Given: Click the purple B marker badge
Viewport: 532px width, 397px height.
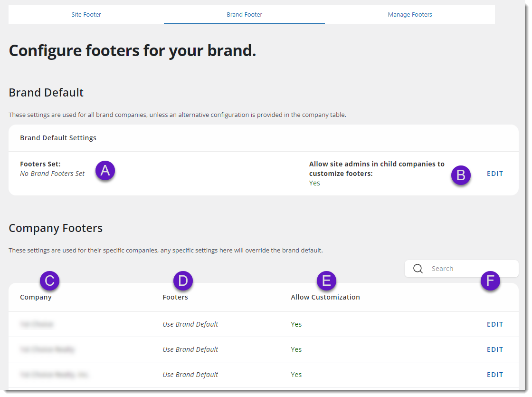Looking at the screenshot, I should (461, 175).
